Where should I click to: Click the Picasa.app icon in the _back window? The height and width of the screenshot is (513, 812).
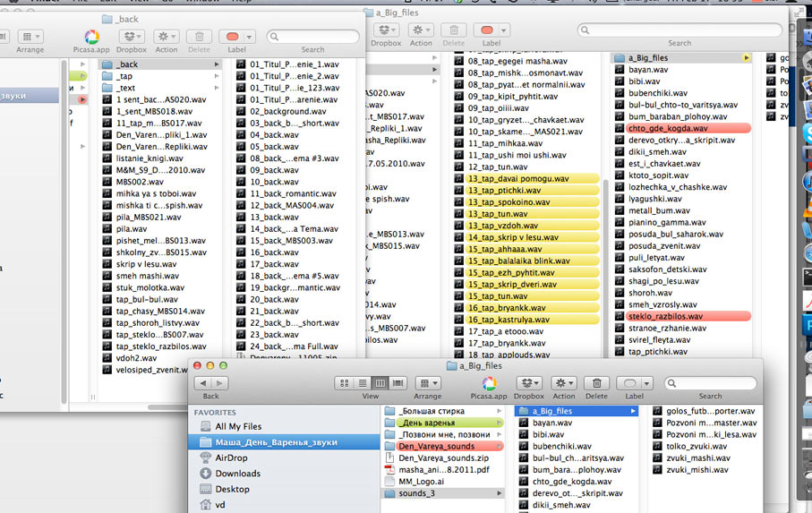click(x=91, y=37)
